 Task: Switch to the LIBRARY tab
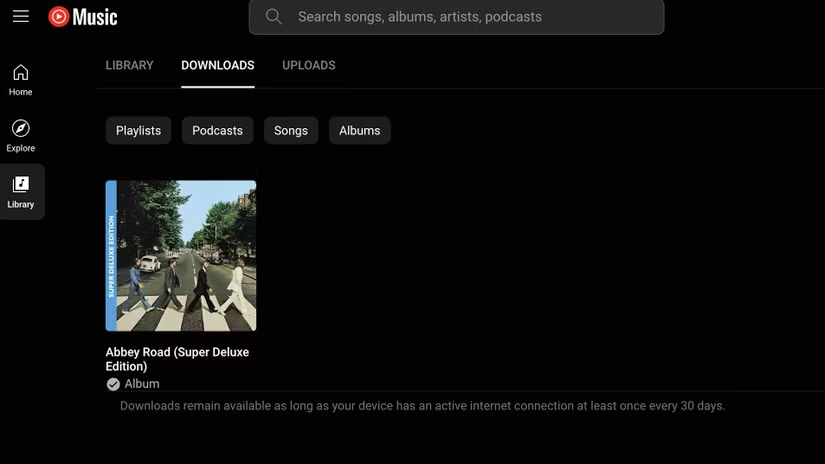tap(129, 65)
